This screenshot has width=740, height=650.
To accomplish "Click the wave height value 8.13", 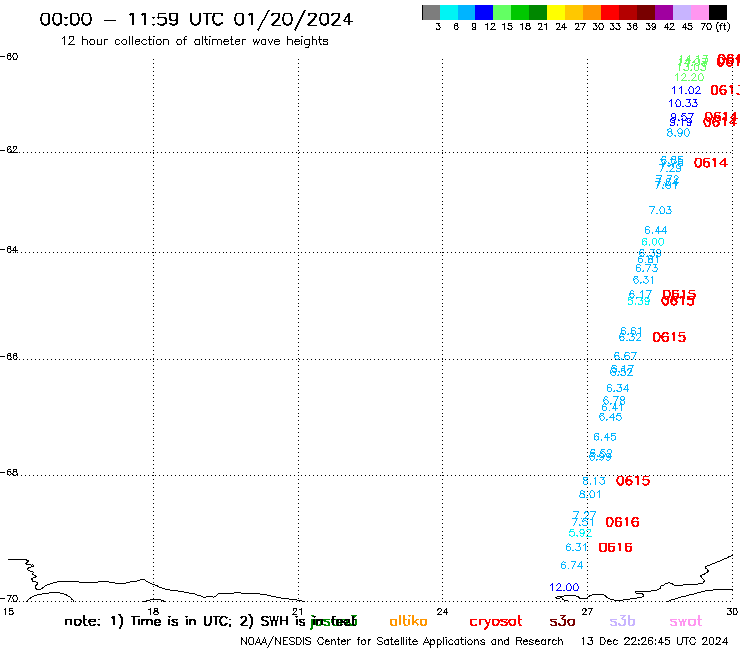I will coord(594,481).
